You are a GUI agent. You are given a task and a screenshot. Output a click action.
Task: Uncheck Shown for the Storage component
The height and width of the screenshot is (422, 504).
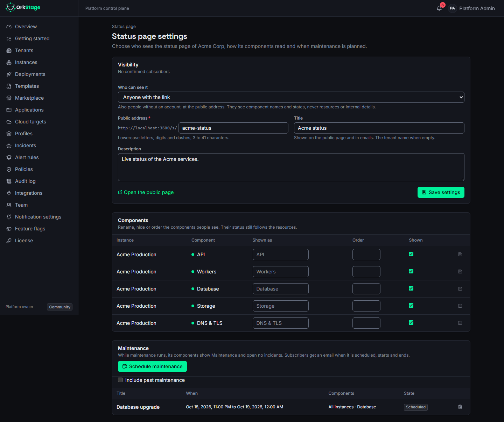(x=411, y=306)
